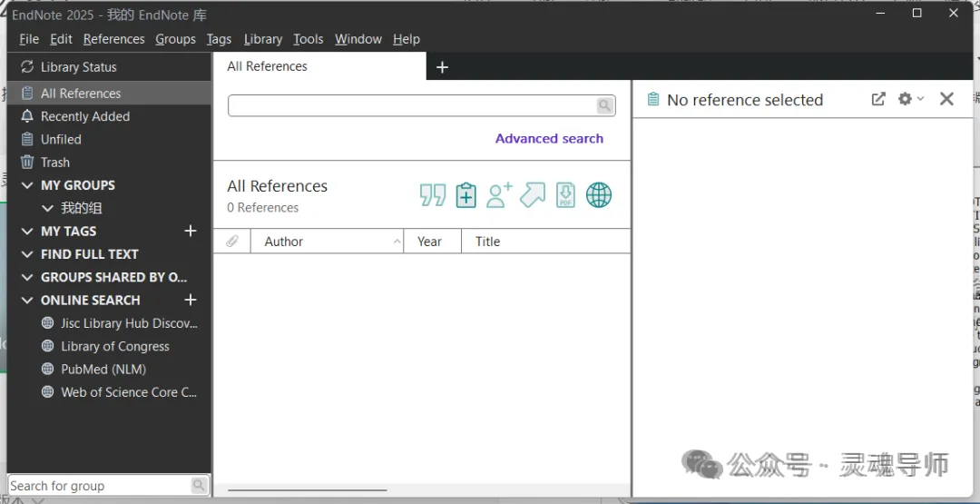Open the gear settings dropdown
This screenshot has width=980, height=504.
click(911, 99)
